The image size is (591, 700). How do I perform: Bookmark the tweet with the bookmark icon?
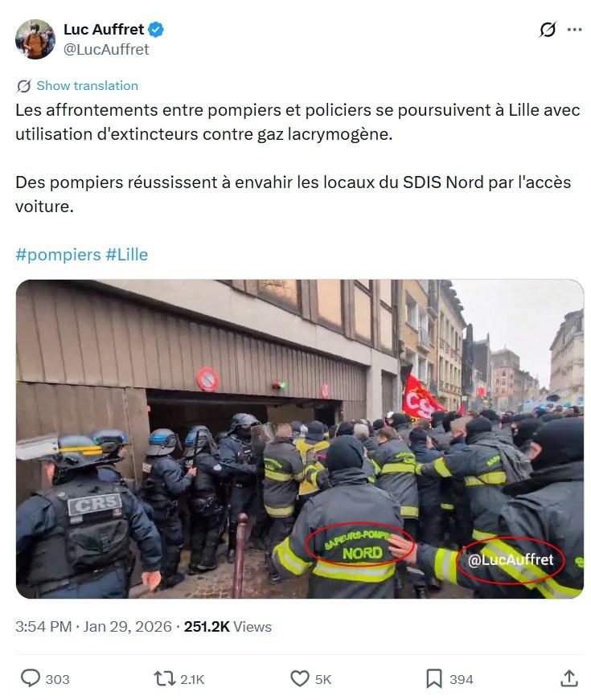(433, 678)
